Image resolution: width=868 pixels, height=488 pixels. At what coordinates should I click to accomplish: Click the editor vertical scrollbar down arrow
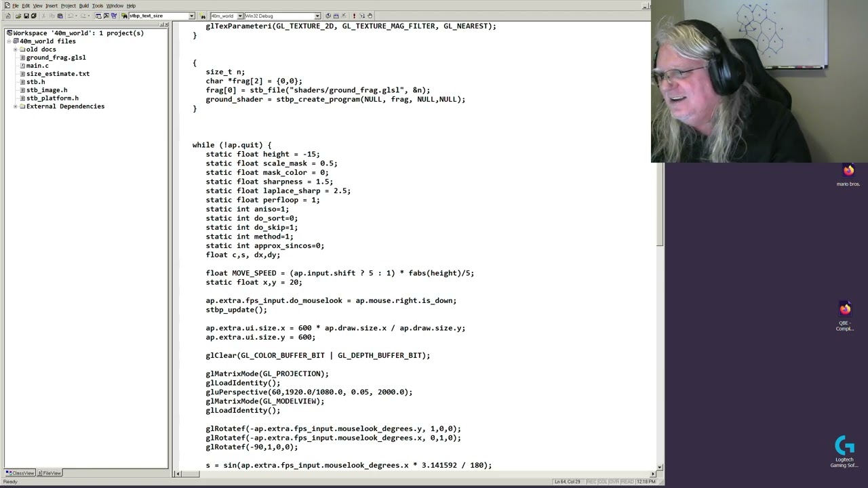point(660,466)
